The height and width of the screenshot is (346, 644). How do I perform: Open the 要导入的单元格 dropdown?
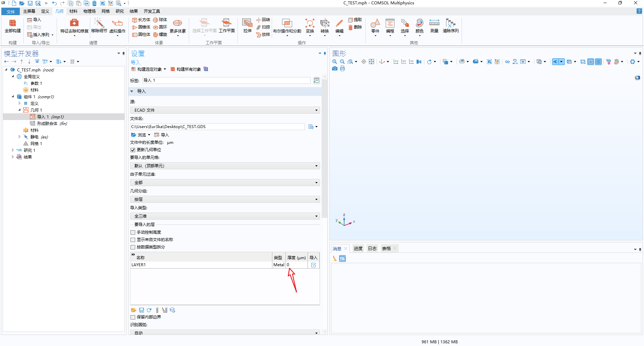tap(225, 166)
